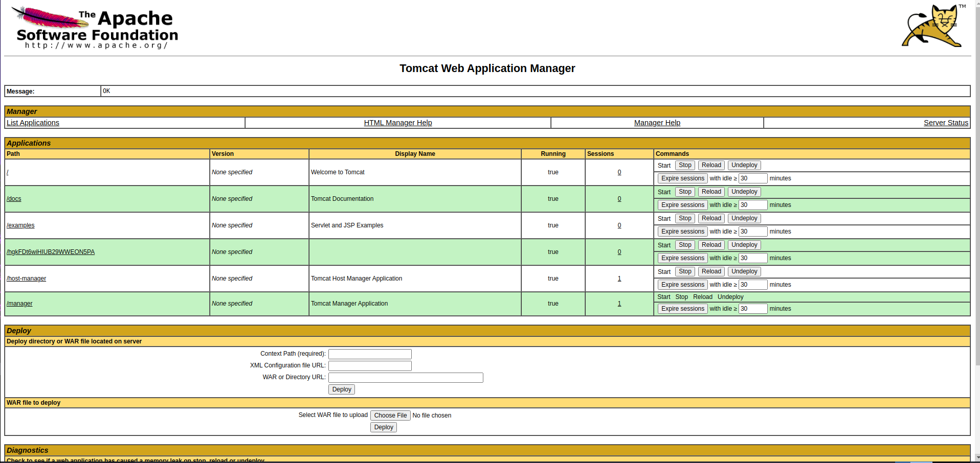This screenshot has width=980, height=463.
Task: Click the WAR or Directory URL field
Action: 406,378
